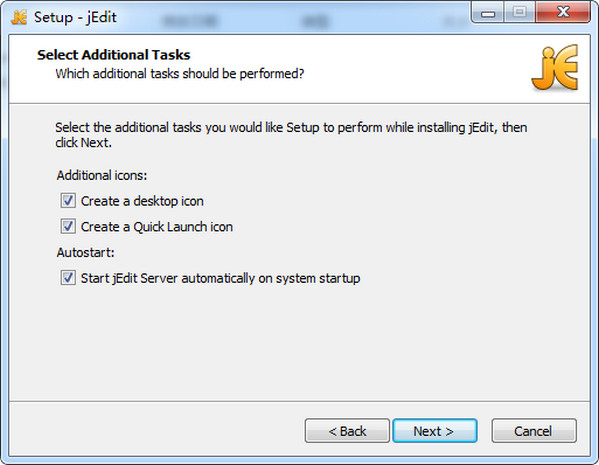Click the 'Which additional tasks should be performed?' subtitle

[180, 73]
